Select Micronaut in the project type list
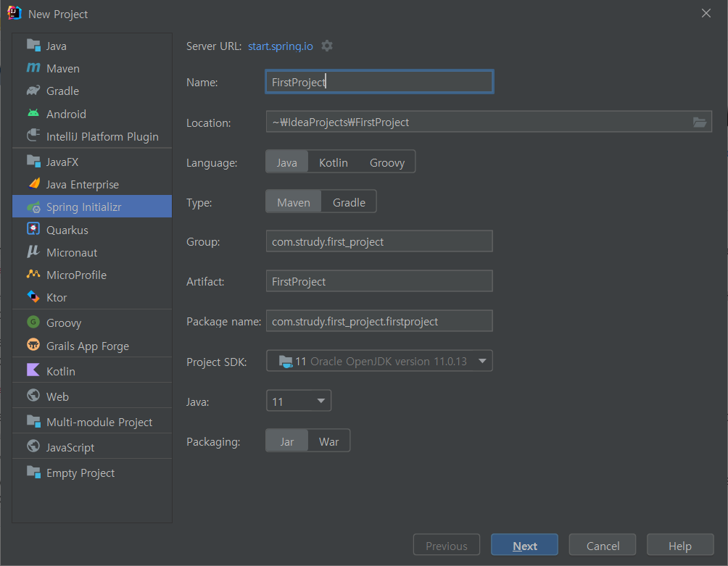The image size is (728, 566). [92, 252]
